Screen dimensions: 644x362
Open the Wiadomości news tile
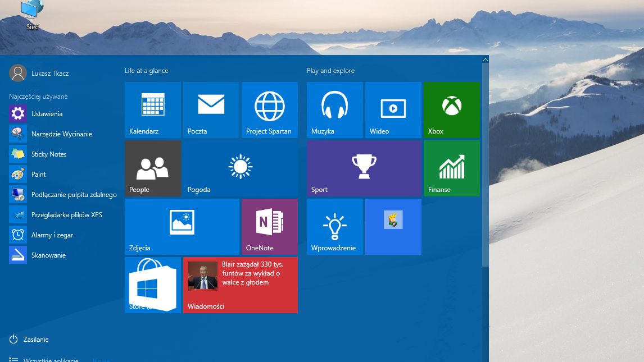[x=241, y=285]
